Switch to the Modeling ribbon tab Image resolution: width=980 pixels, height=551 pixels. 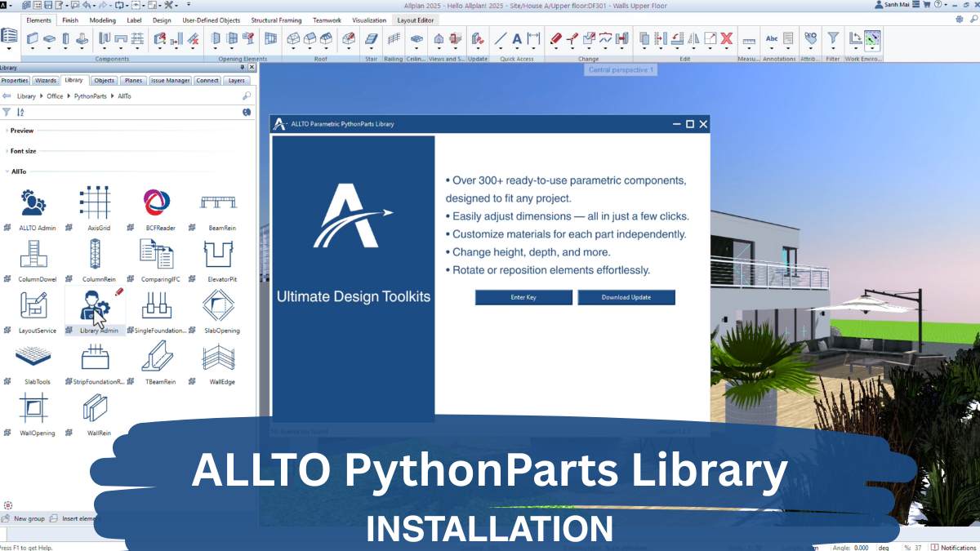103,20
